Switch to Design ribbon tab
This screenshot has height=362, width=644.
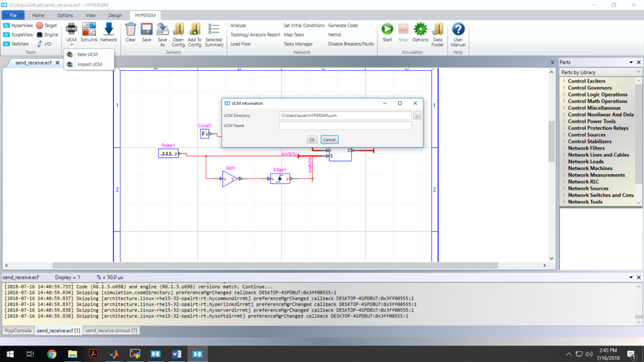115,15
